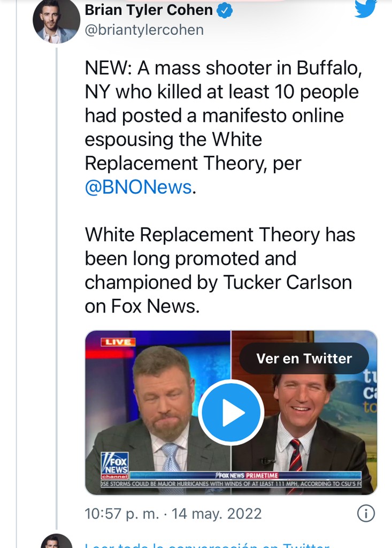The width and height of the screenshot is (392, 548).
Task: Play the embedded Fox News video
Action: pos(231,412)
